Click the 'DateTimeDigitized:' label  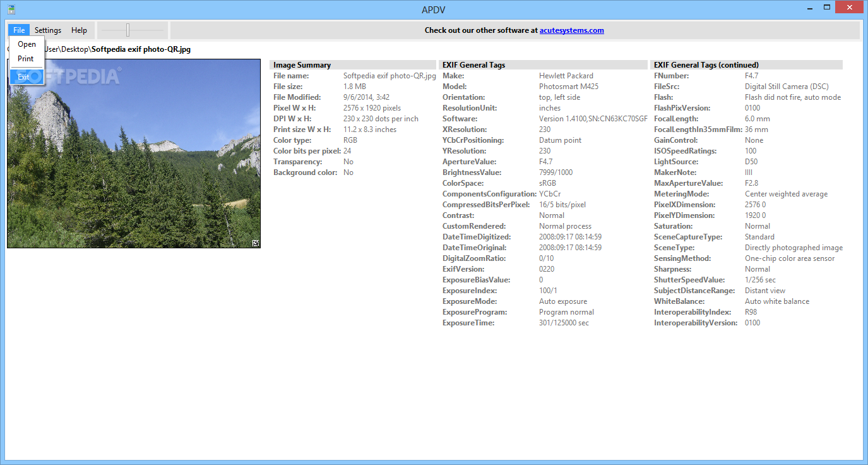477,237
